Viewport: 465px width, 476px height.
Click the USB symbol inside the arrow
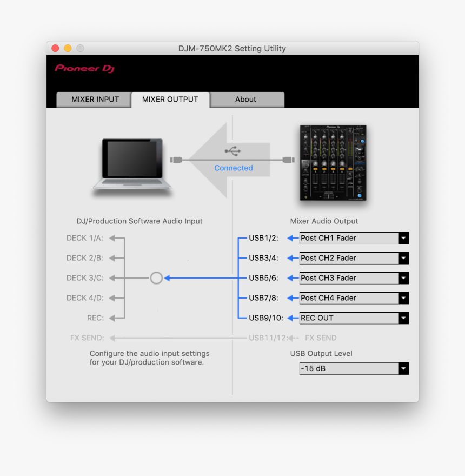click(x=232, y=151)
